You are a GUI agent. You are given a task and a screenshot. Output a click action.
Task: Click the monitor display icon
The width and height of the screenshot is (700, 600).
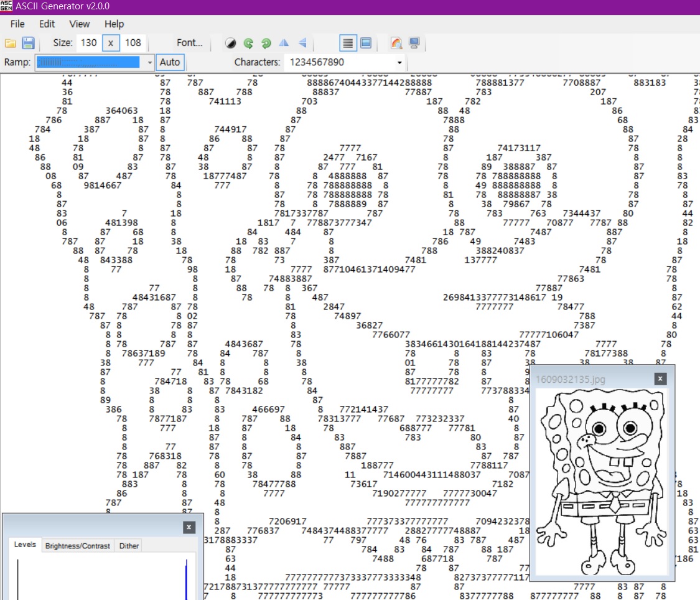tap(414, 43)
